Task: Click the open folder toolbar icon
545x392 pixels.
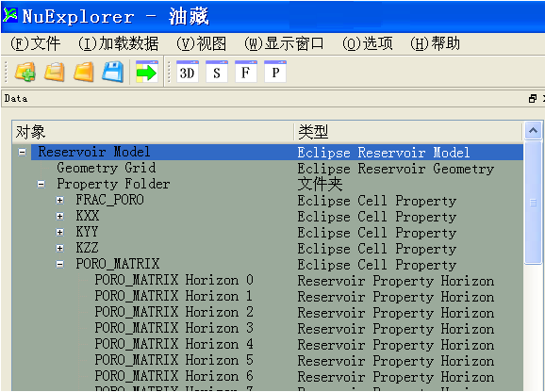Action: [55, 72]
